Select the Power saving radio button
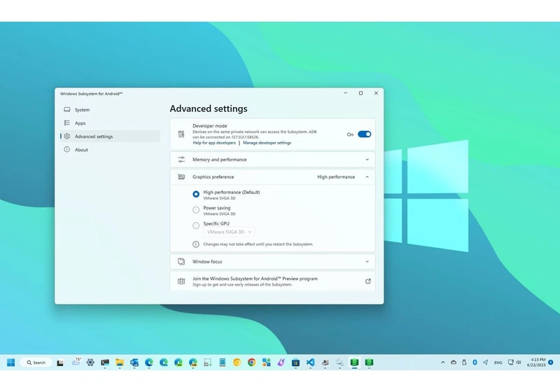This screenshot has width=560, height=392. point(196,210)
